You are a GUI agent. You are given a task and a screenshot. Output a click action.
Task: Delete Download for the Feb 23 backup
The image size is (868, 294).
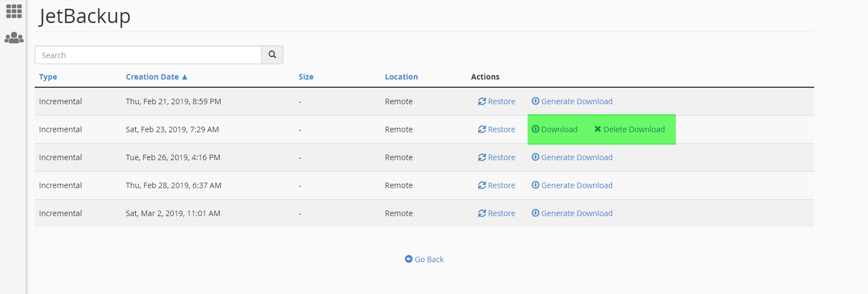pyautogui.click(x=630, y=129)
